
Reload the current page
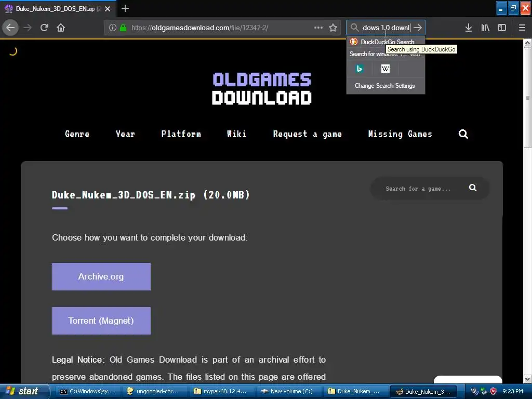[x=44, y=28]
